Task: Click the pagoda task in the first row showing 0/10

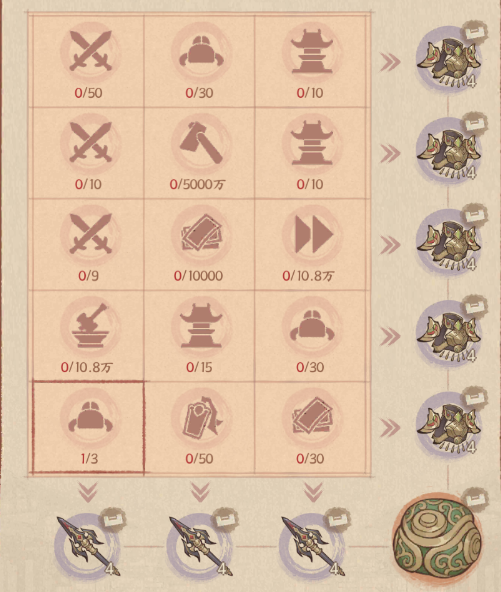Action: click(x=310, y=62)
